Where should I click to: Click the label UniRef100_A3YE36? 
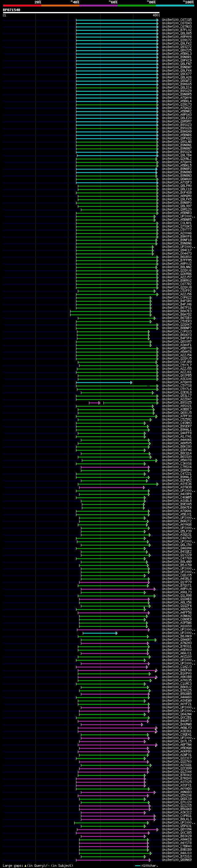coord(177,484)
